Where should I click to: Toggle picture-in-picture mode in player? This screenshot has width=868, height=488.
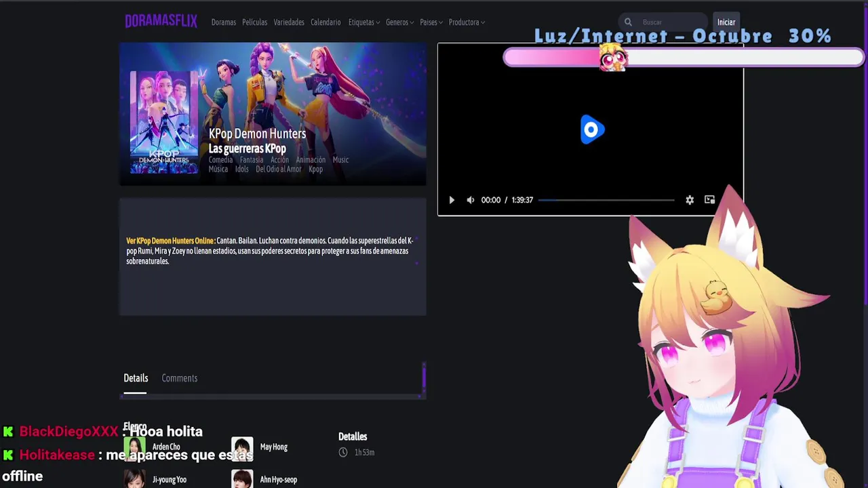[x=709, y=200]
